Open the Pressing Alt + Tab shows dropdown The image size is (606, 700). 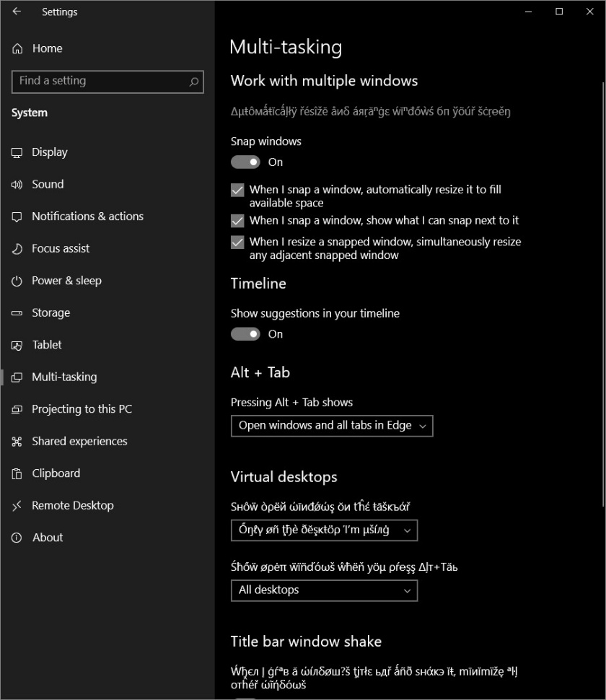click(332, 426)
